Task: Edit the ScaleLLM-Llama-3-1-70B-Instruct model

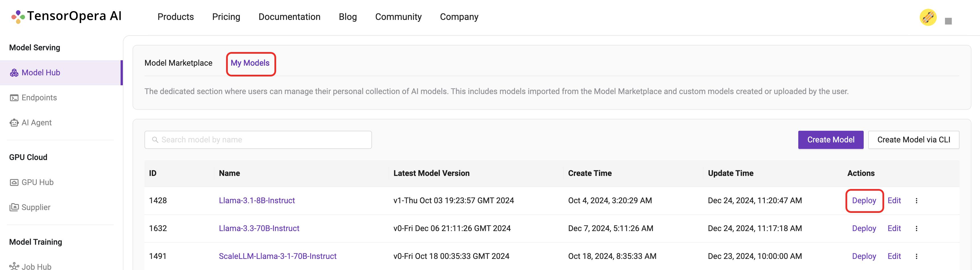Action: coord(894,256)
